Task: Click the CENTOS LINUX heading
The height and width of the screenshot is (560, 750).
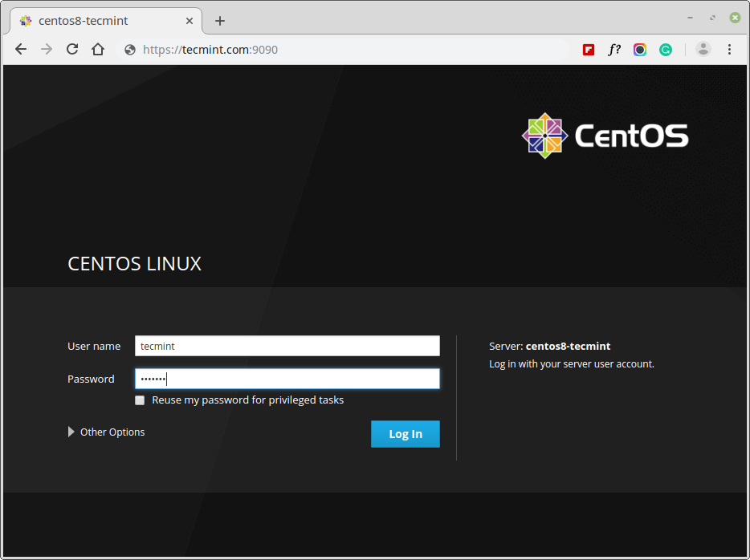Action: coord(134,264)
